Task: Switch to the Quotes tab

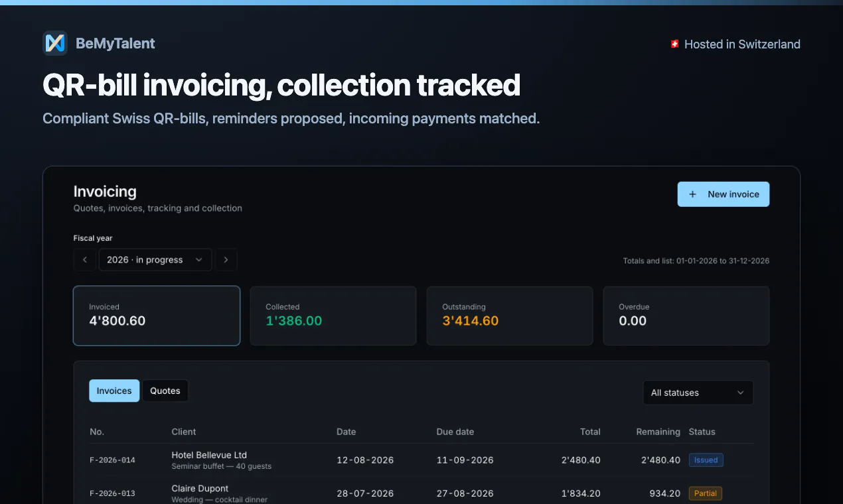Action: pyautogui.click(x=165, y=391)
